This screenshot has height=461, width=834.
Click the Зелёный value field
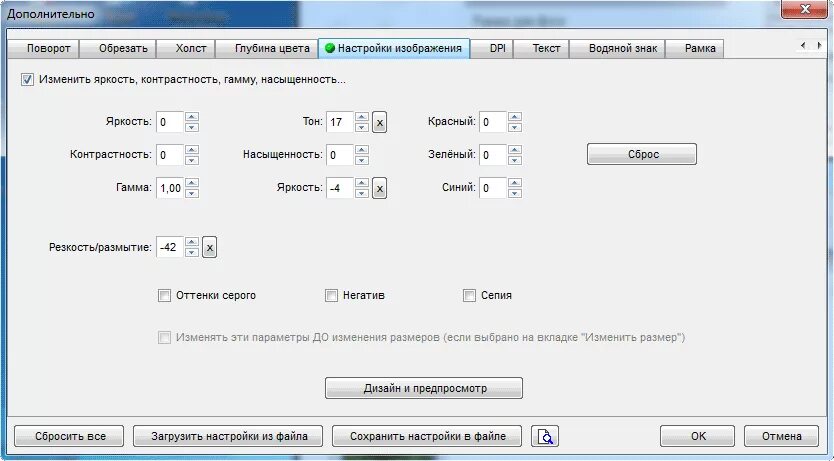coord(493,155)
